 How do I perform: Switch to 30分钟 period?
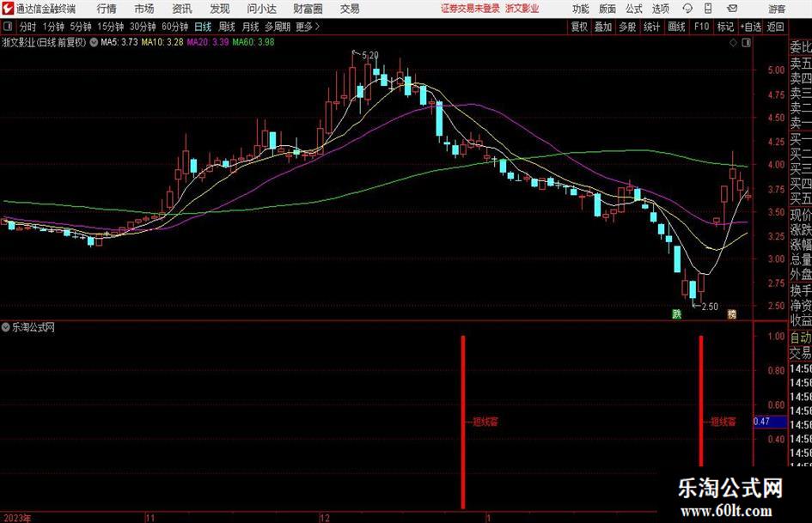pos(143,27)
